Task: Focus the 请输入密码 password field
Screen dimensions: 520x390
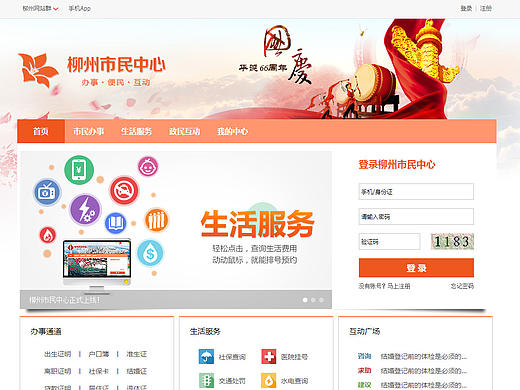Action: point(416,217)
